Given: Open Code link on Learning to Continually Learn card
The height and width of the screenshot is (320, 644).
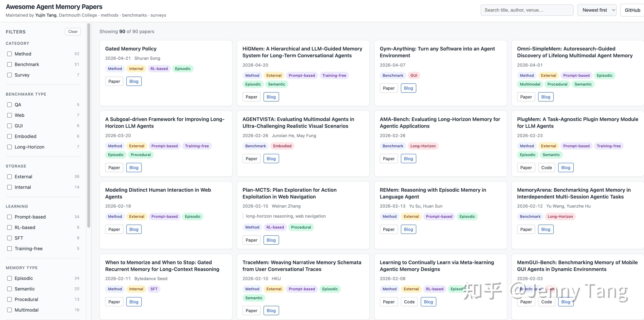Looking at the screenshot, I should click(409, 302).
